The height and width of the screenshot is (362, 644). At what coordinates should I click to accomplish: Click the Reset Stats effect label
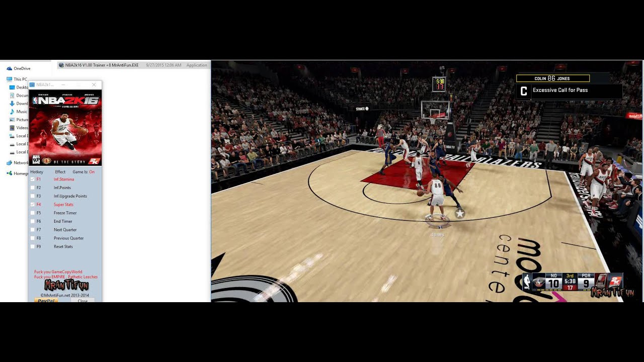tap(63, 247)
